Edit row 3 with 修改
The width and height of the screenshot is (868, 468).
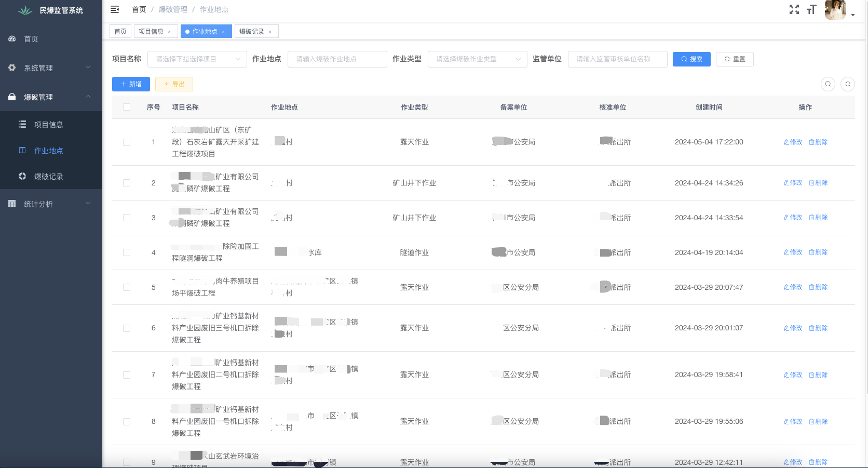(793, 218)
